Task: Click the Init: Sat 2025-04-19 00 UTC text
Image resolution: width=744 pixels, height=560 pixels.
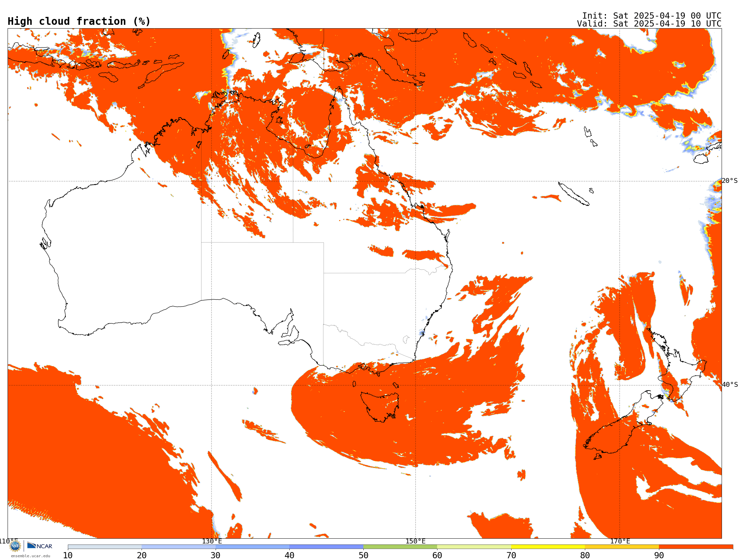Action: click(x=652, y=16)
